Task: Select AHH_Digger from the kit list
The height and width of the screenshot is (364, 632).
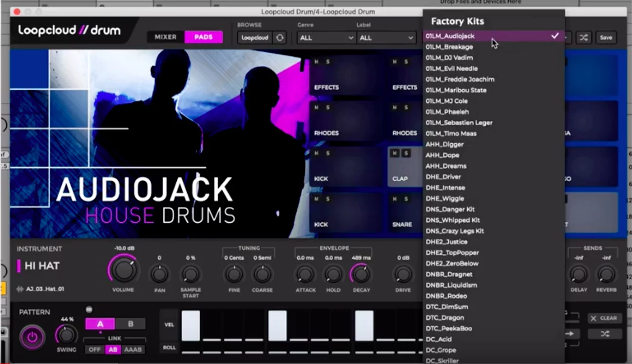Action: (x=494, y=144)
